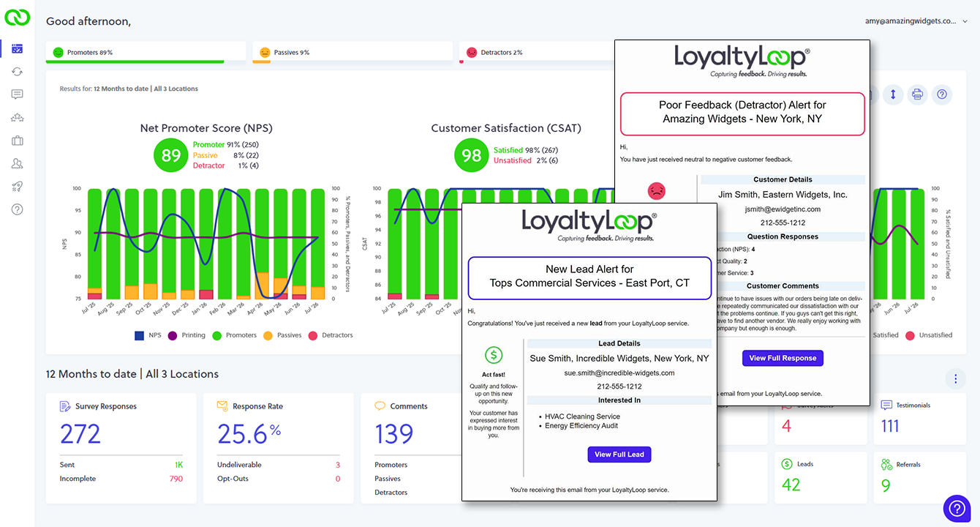Click the Sent 1K row
The height and width of the screenshot is (527, 980).
click(121, 465)
